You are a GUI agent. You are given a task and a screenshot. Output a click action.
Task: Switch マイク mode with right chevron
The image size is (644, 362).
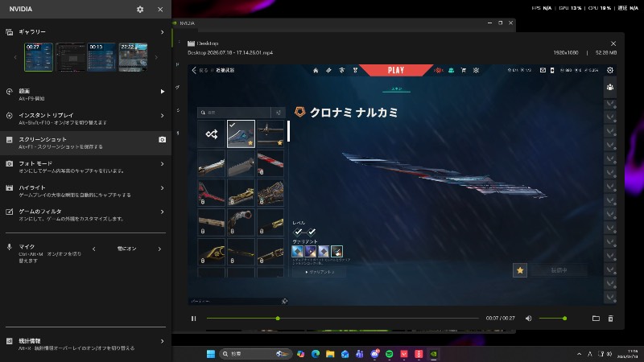(159, 249)
